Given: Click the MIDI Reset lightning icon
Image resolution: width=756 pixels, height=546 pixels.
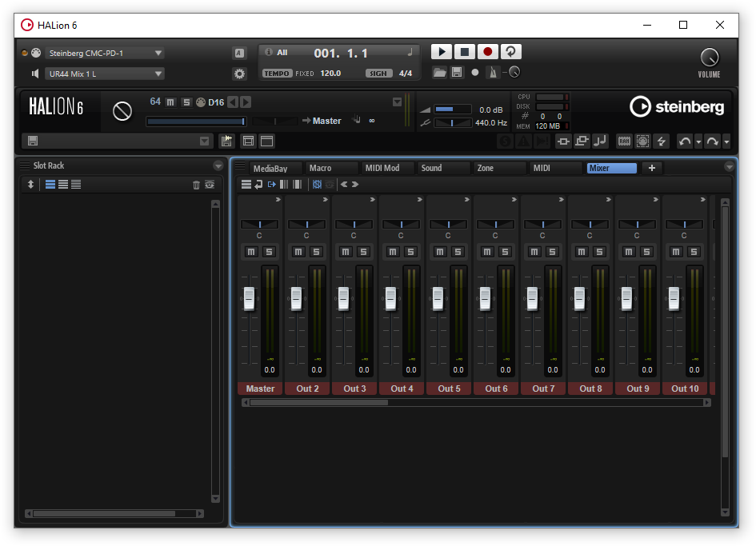Looking at the screenshot, I should [662, 141].
